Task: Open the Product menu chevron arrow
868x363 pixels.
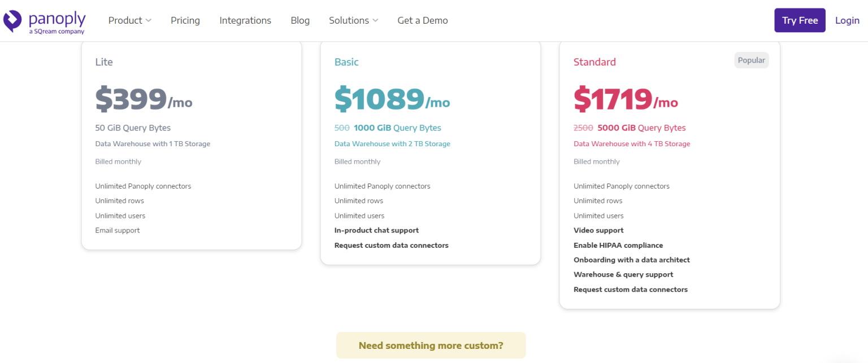Action: coord(149,20)
